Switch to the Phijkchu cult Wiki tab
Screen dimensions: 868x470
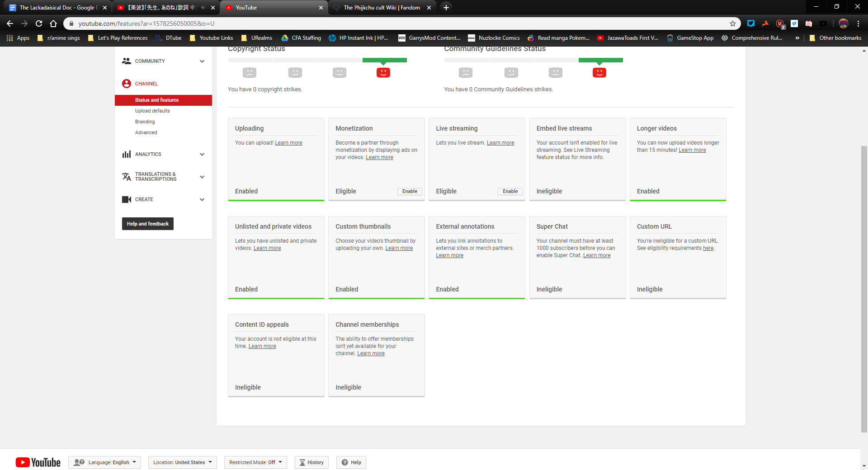click(381, 8)
